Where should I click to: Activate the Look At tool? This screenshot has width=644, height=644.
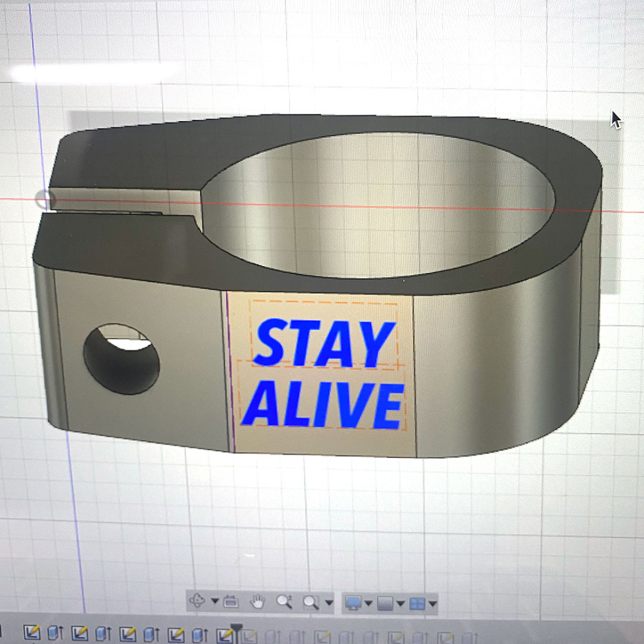pyautogui.click(x=229, y=601)
